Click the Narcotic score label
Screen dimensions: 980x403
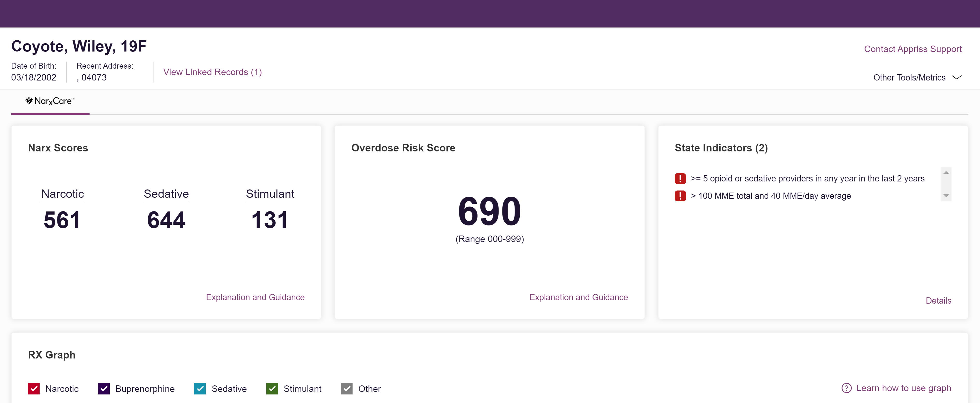tap(62, 194)
